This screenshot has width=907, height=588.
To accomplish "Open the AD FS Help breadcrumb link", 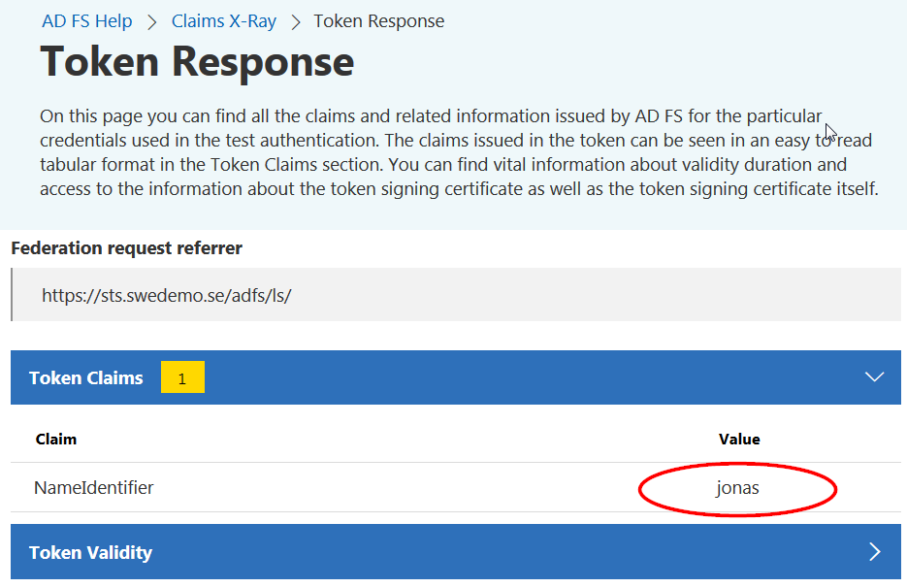I will [86, 21].
